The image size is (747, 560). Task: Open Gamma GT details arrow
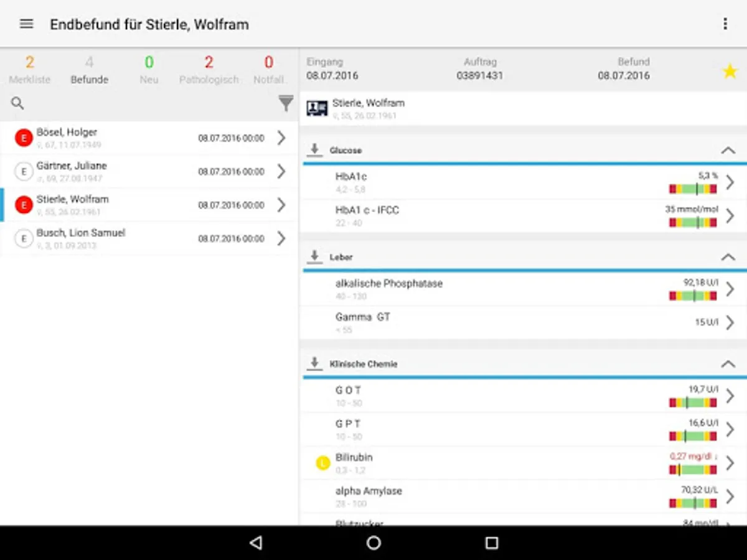click(730, 322)
